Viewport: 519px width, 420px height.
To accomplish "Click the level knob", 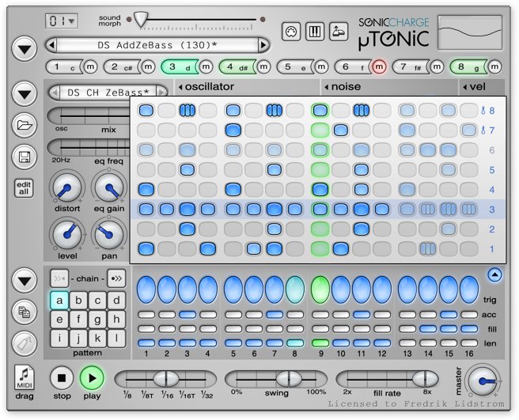I will pyautogui.click(x=67, y=234).
